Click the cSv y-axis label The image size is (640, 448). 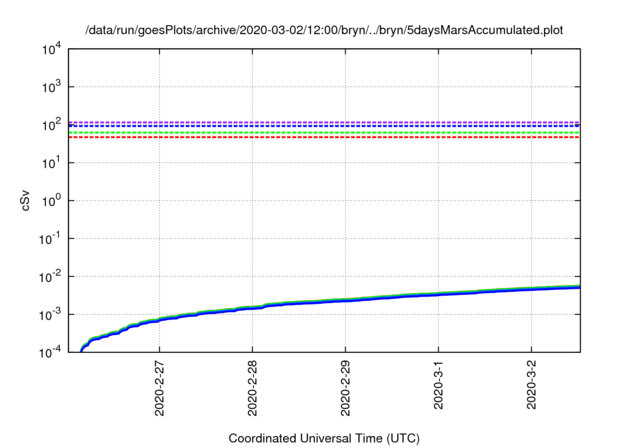tap(25, 201)
